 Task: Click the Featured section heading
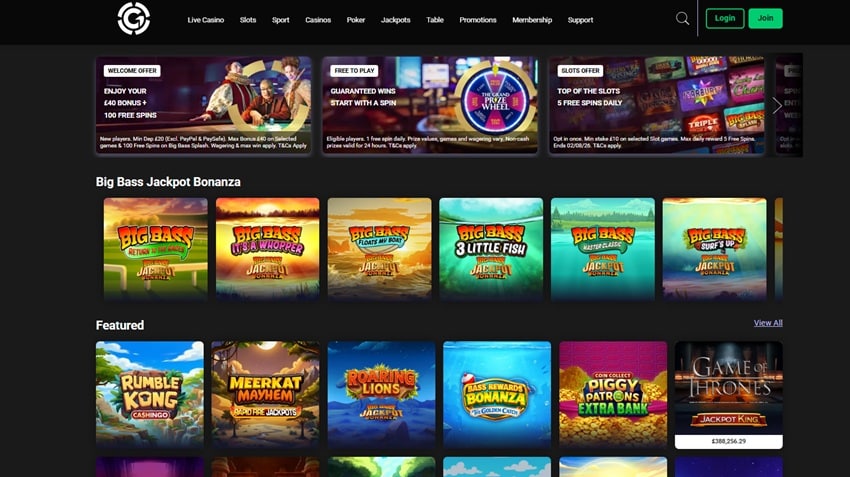(x=120, y=325)
